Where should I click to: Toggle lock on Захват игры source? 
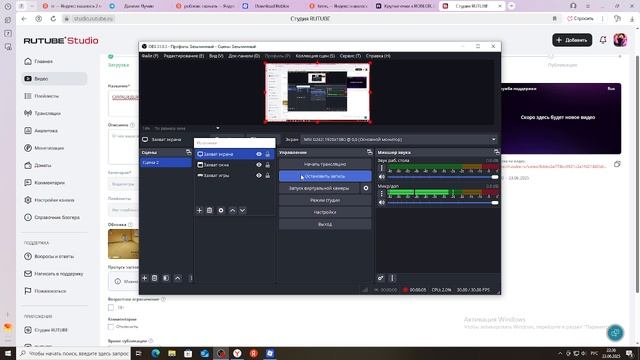point(268,176)
